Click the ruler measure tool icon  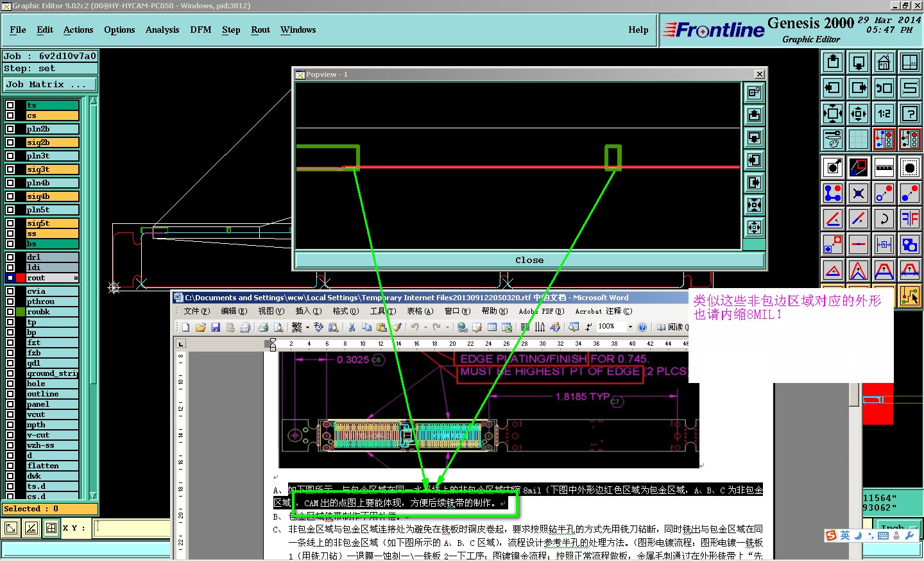click(x=884, y=167)
